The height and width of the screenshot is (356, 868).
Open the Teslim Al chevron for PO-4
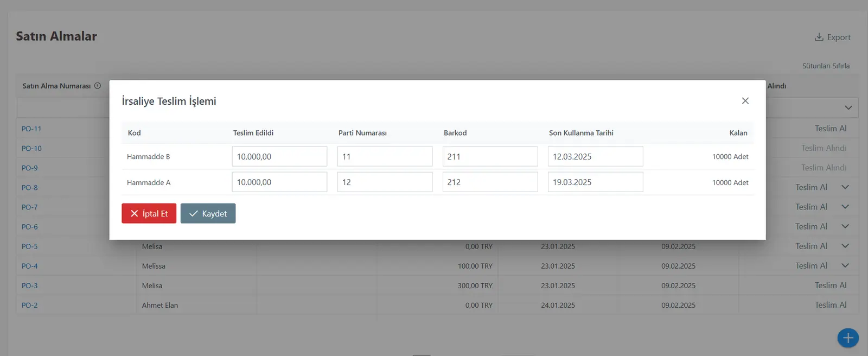tap(845, 265)
